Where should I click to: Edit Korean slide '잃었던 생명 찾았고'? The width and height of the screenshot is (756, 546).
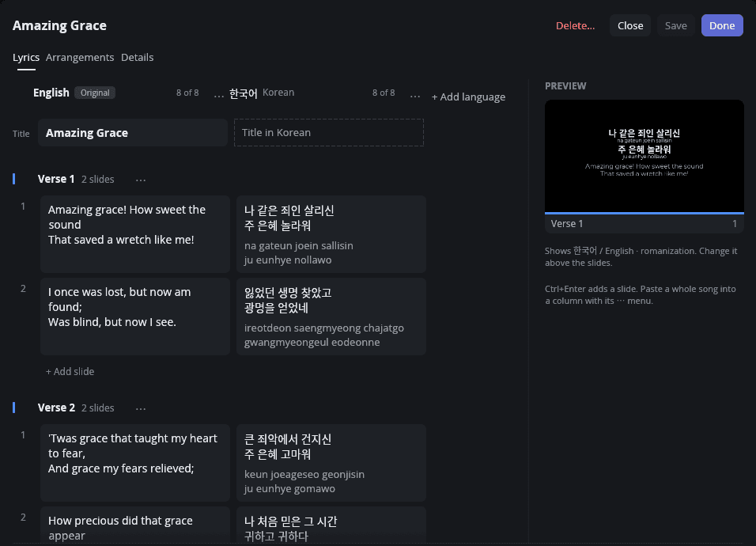[x=331, y=317]
